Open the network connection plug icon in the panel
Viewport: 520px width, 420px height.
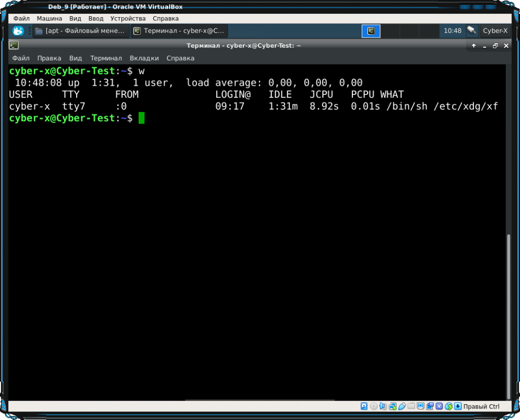472,30
